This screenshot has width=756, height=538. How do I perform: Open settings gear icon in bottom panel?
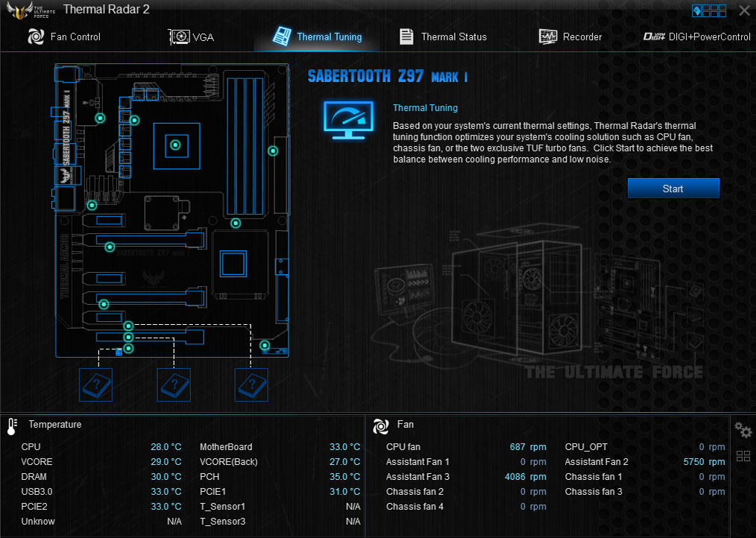(743, 429)
